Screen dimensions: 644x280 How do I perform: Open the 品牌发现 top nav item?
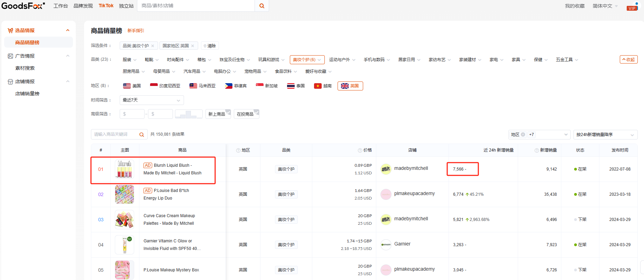(x=83, y=6)
